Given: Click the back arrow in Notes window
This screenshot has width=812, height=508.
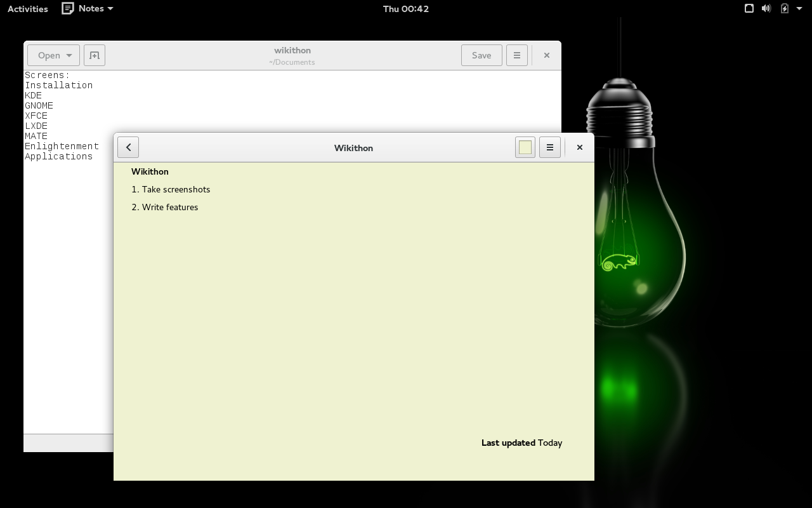Looking at the screenshot, I should pyautogui.click(x=128, y=147).
